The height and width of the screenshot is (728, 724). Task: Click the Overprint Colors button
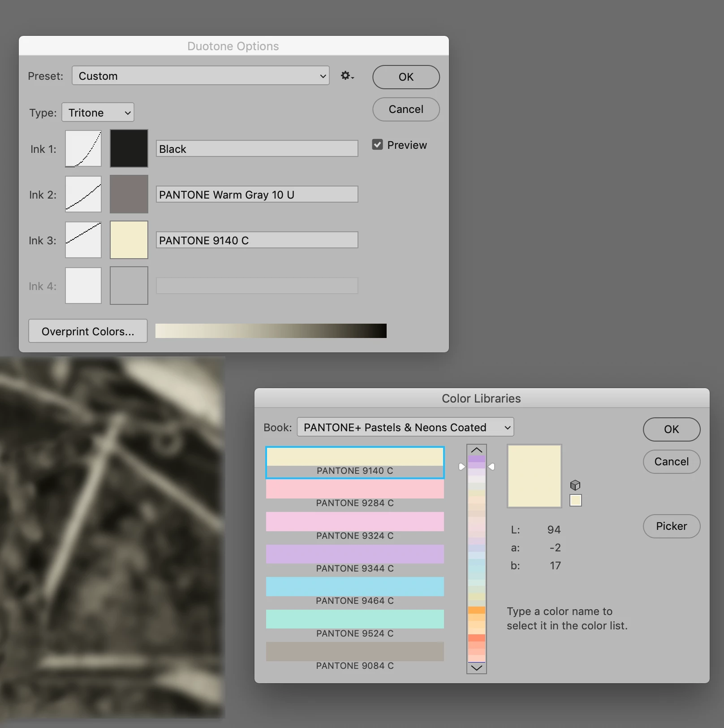[88, 331]
